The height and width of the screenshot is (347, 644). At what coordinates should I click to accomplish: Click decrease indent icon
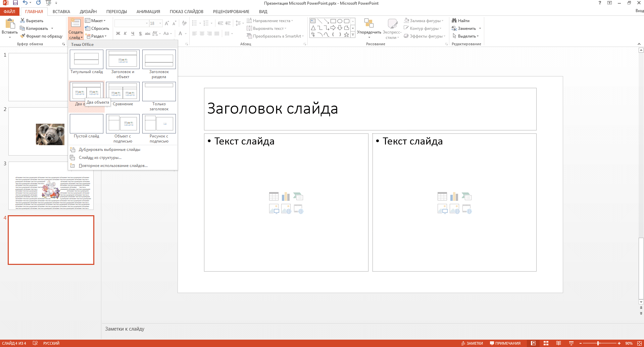point(220,23)
